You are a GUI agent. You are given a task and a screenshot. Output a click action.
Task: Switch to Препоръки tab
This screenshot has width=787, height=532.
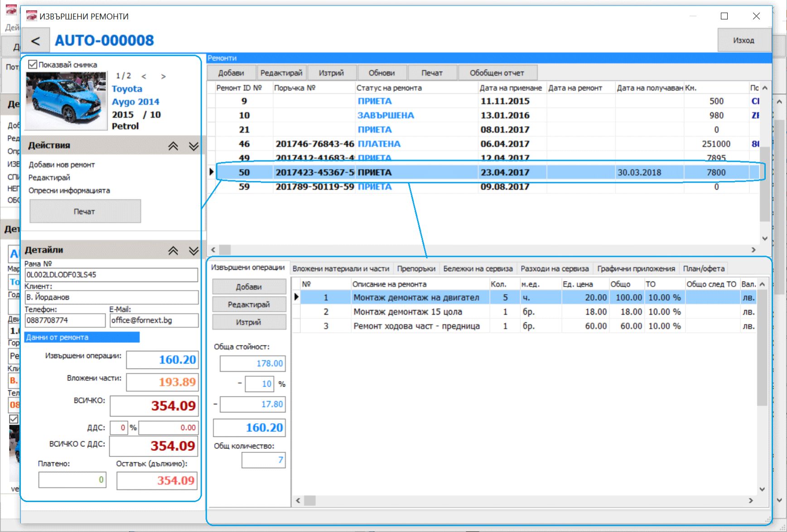(416, 269)
